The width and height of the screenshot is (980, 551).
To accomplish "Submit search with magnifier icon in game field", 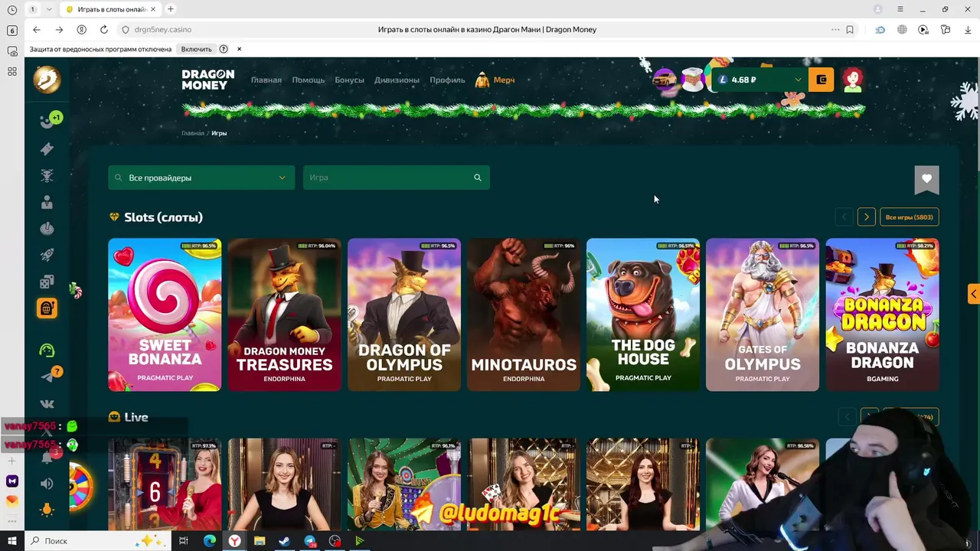I will point(478,178).
